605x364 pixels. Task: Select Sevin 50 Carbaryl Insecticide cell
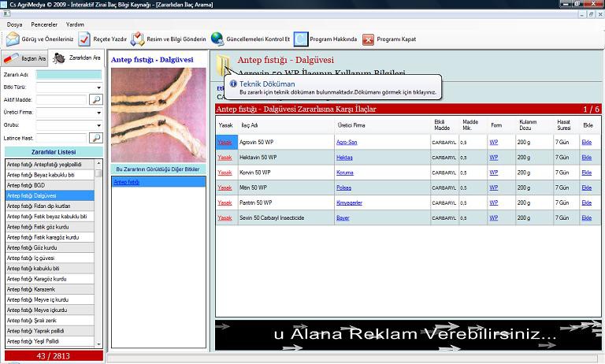click(286, 217)
